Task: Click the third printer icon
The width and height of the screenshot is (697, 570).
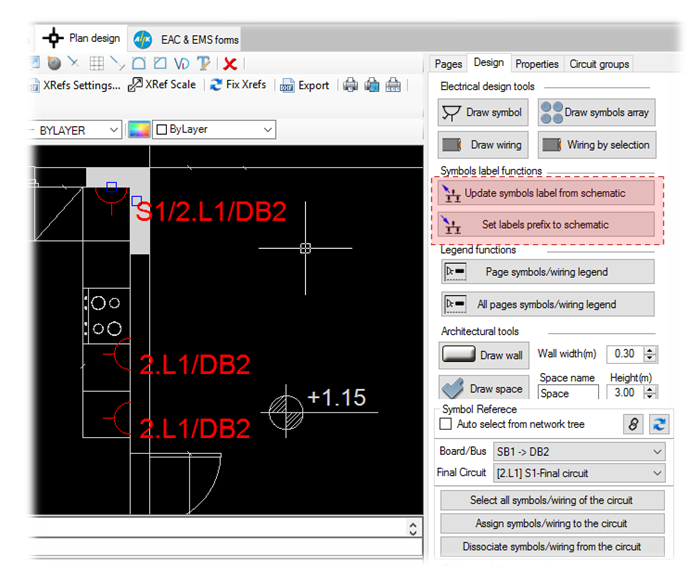Action: tap(393, 85)
